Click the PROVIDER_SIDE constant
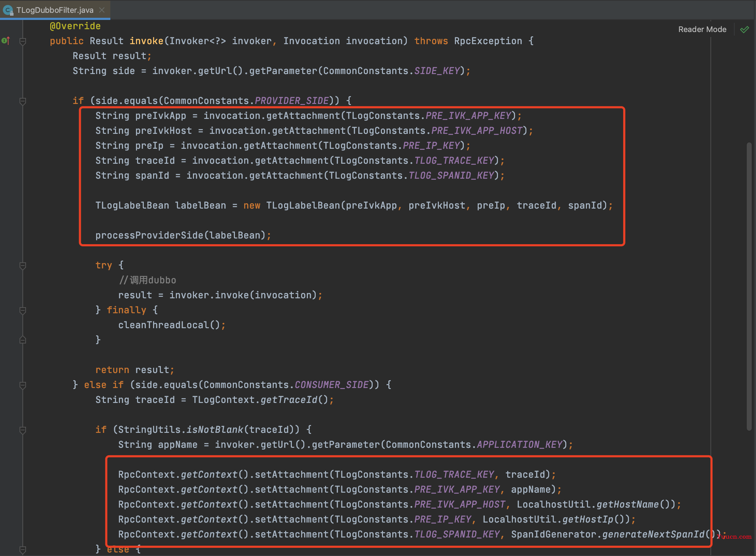The height and width of the screenshot is (556, 756). 292,101
